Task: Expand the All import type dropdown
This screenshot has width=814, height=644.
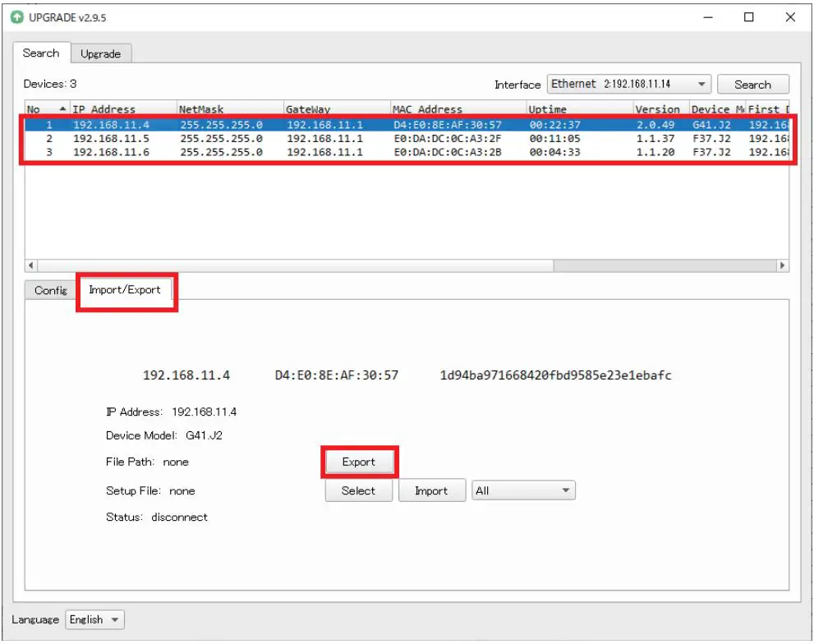Action: coord(523,490)
